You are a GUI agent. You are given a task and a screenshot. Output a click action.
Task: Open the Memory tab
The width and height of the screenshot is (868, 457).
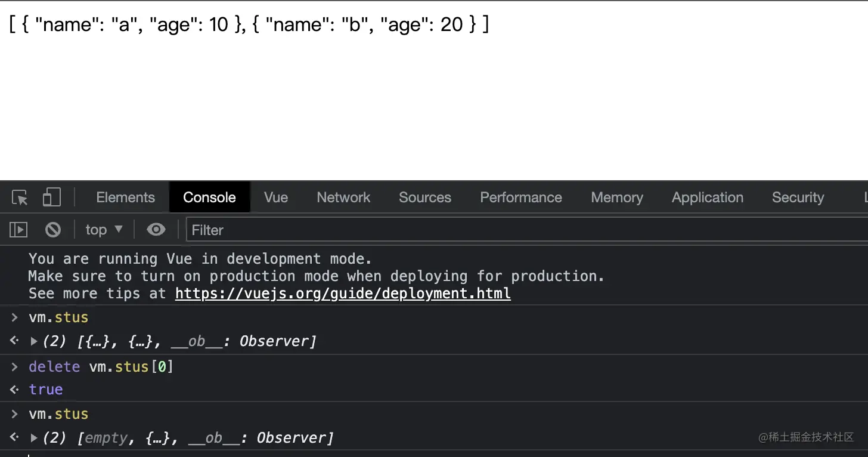pyautogui.click(x=617, y=197)
